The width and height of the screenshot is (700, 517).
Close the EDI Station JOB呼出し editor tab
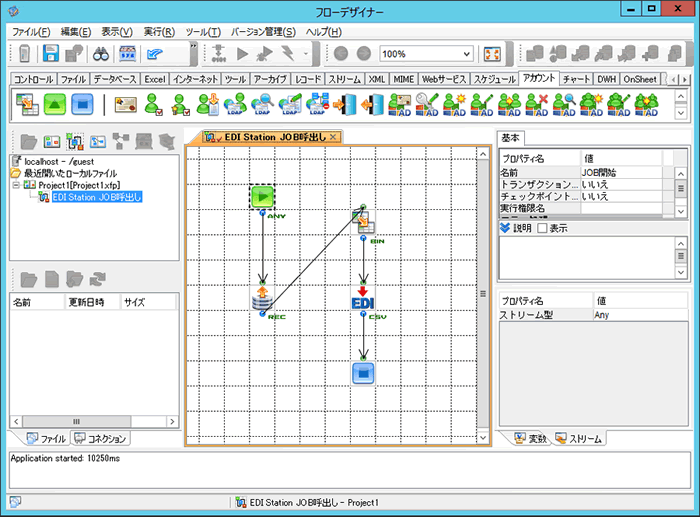(334, 136)
